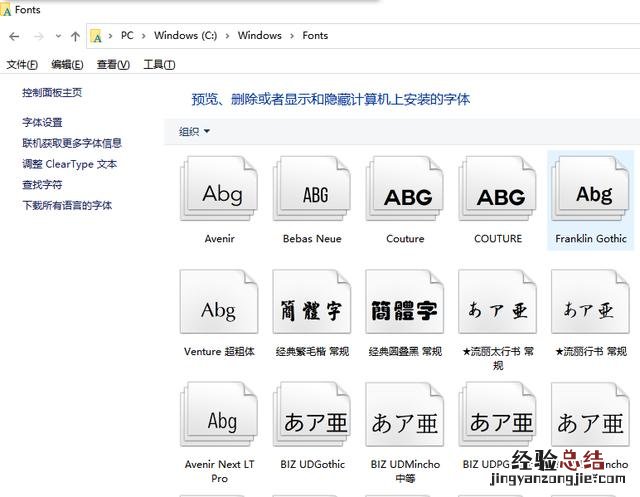This screenshot has width=640, height=497.
Task: Expand the 组织 dropdown
Action: coord(194,131)
